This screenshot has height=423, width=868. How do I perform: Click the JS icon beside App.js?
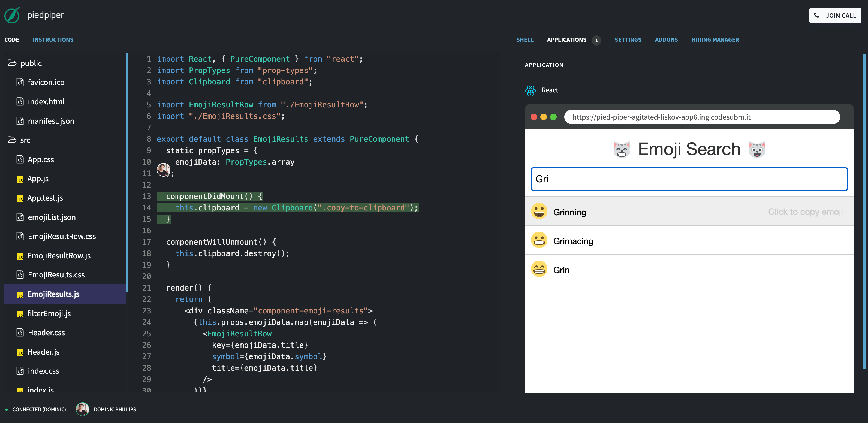(20, 179)
